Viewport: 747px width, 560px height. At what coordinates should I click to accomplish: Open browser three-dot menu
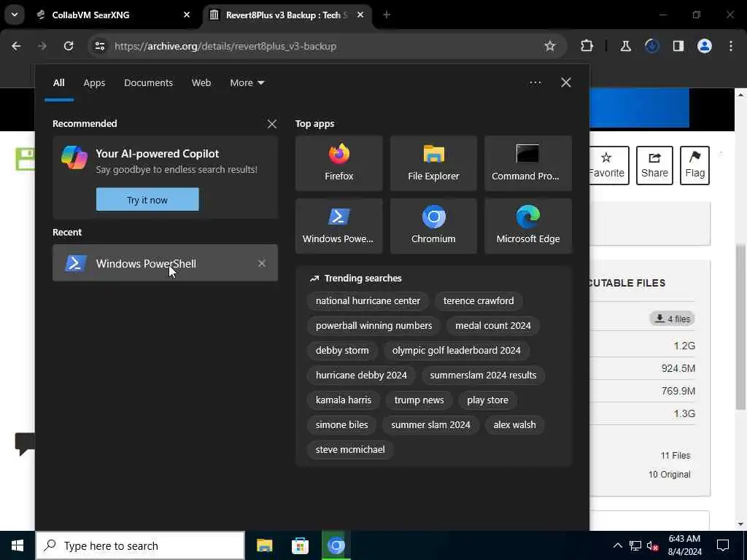pos(731,46)
